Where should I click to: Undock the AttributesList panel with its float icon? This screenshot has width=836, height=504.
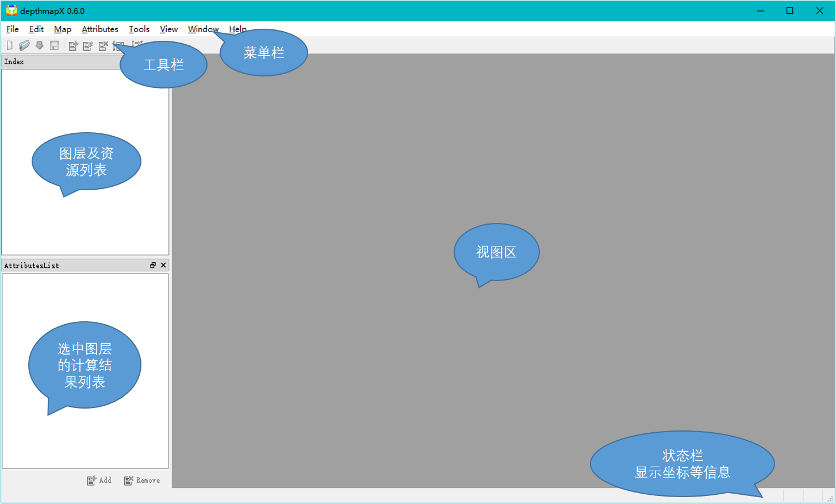tap(152, 265)
